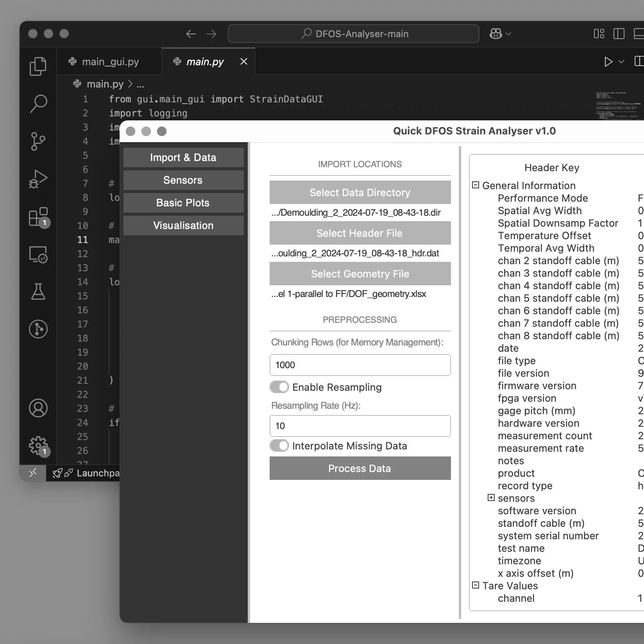The width and height of the screenshot is (644, 644).
Task: Run the Python file with play button
Action: [608, 62]
